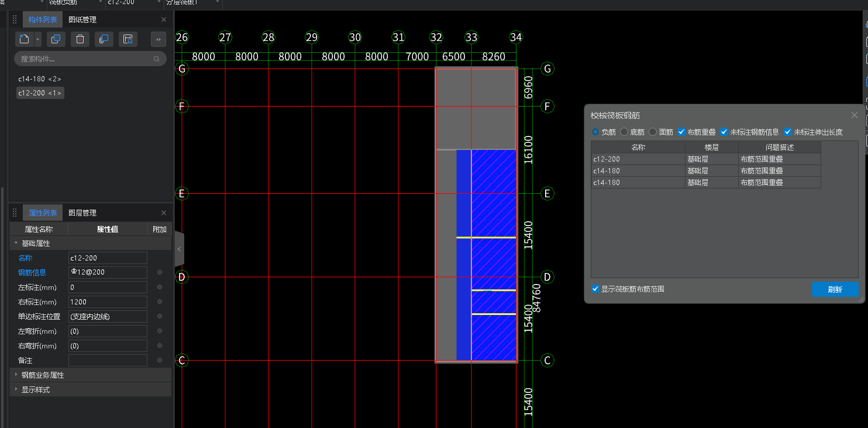Image resolution: width=868 pixels, height=428 pixels.
Task: Open the new component dropdown arrow
Action: coord(37,39)
